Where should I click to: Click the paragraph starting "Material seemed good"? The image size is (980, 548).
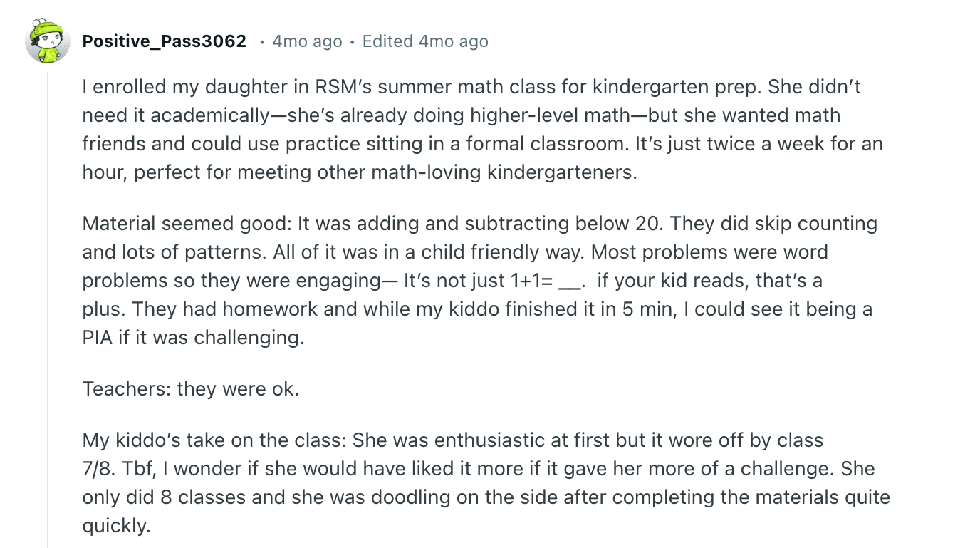click(x=479, y=280)
